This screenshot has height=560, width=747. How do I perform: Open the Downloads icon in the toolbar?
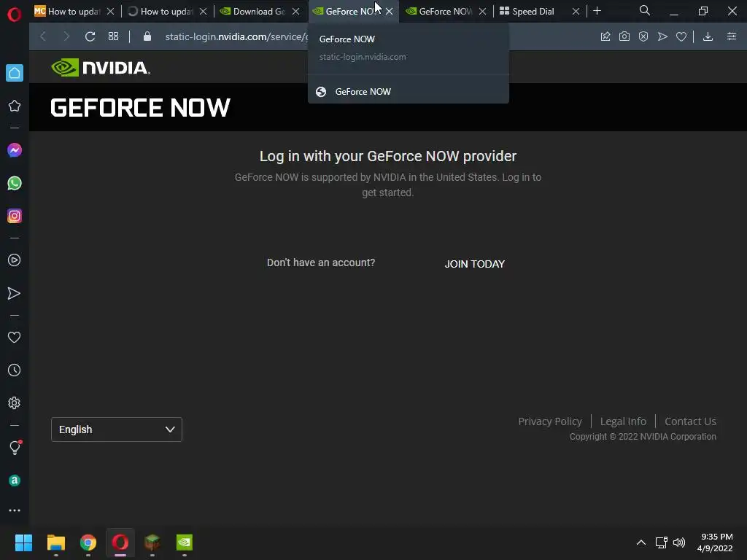[x=708, y=36]
